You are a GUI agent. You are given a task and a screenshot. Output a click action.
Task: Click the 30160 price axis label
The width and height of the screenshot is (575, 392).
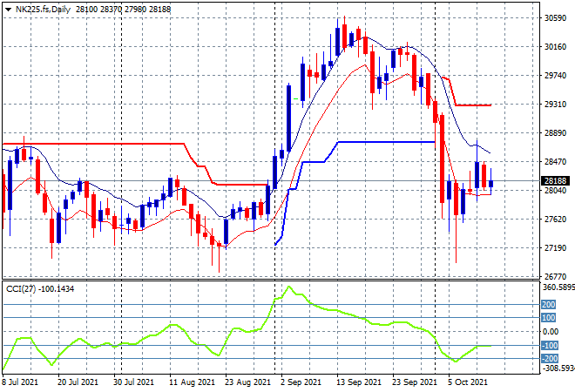tap(555, 46)
